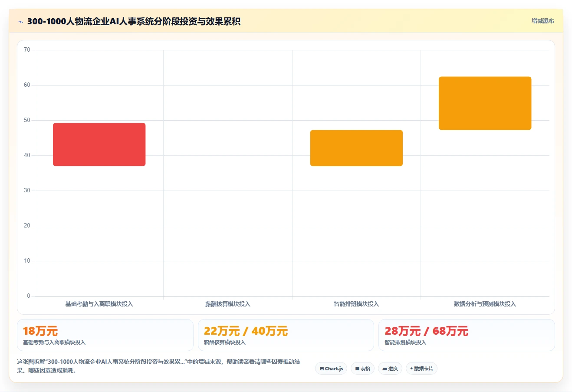Screen dimensions: 572x392
Task: Click the chart title 300-1000人物流企业AI人事系统分阶段投资与效果累积
Action: point(134,21)
